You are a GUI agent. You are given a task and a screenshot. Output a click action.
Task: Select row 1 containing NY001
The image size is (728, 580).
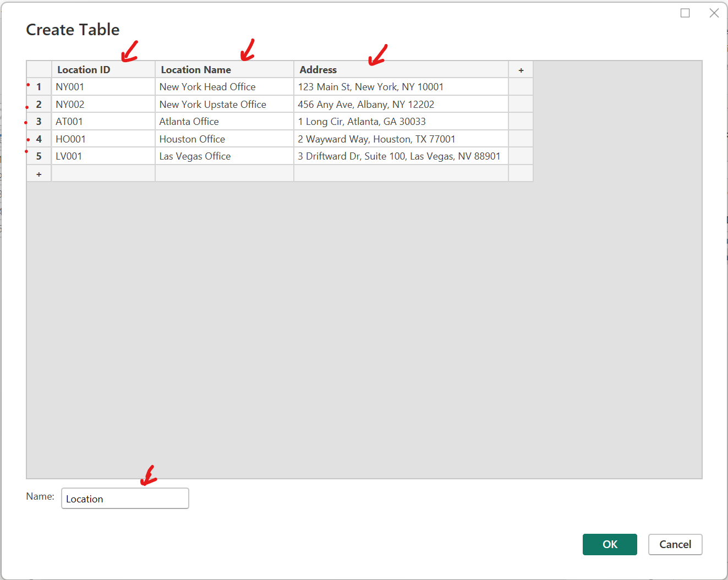point(39,86)
